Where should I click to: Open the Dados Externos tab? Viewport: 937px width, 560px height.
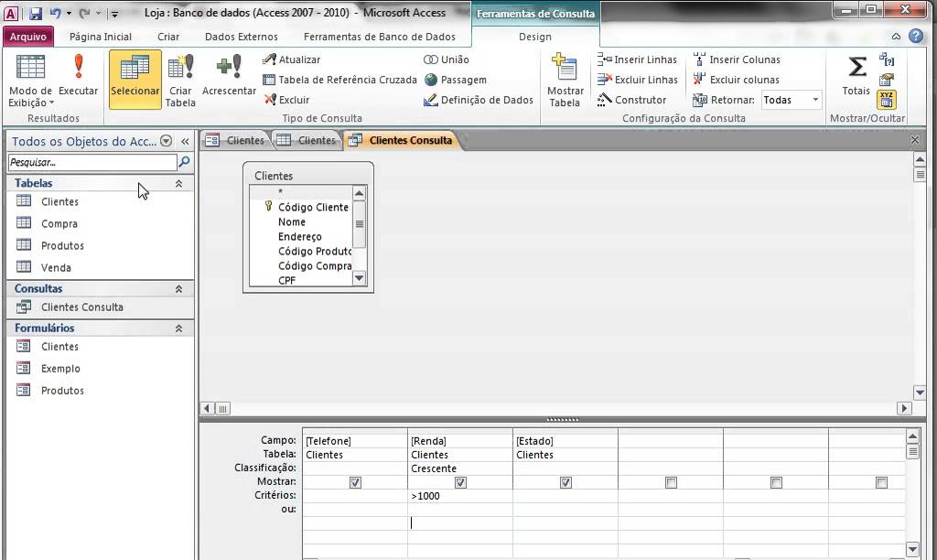point(242,37)
